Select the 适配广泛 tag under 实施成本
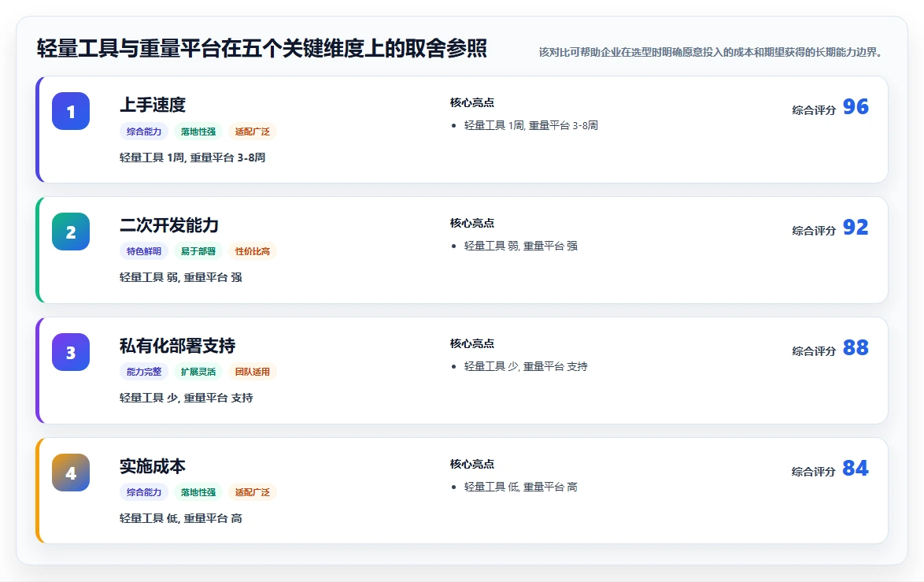 [x=252, y=491]
